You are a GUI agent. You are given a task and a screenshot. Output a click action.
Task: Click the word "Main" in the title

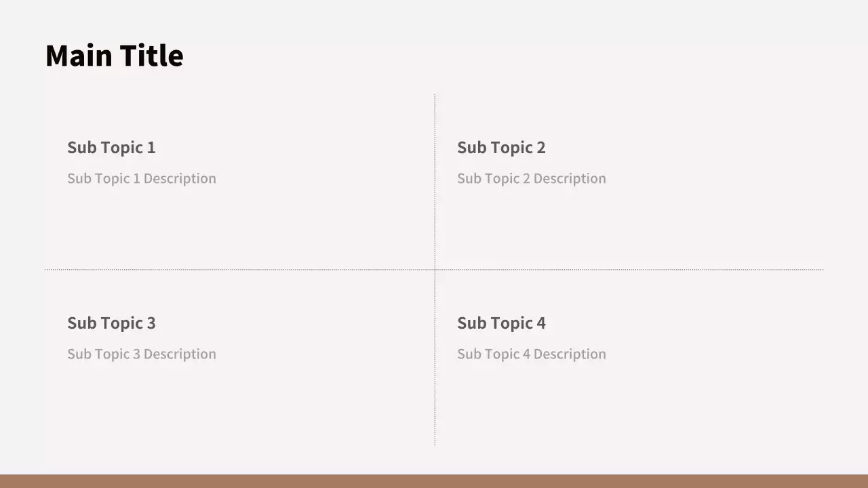[75, 56]
